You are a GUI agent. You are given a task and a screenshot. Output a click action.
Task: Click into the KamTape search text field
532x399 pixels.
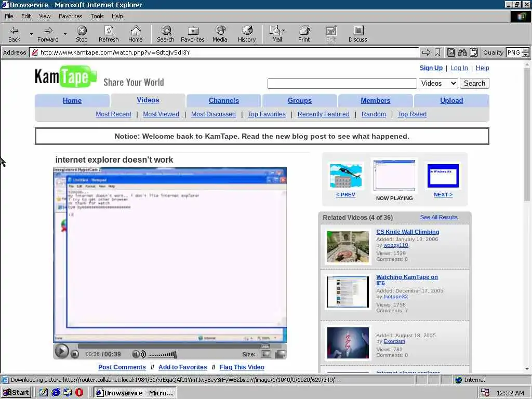pyautogui.click(x=342, y=84)
